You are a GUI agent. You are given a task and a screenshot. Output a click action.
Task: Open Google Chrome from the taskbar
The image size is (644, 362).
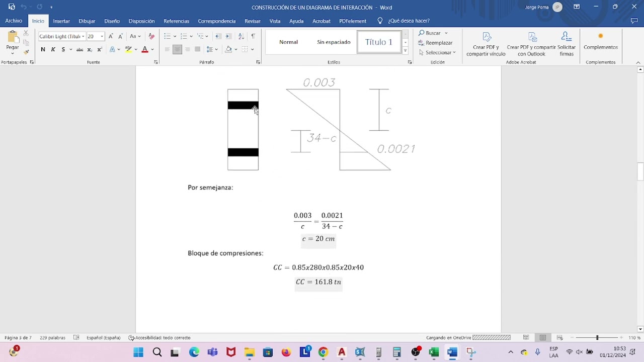(323, 352)
